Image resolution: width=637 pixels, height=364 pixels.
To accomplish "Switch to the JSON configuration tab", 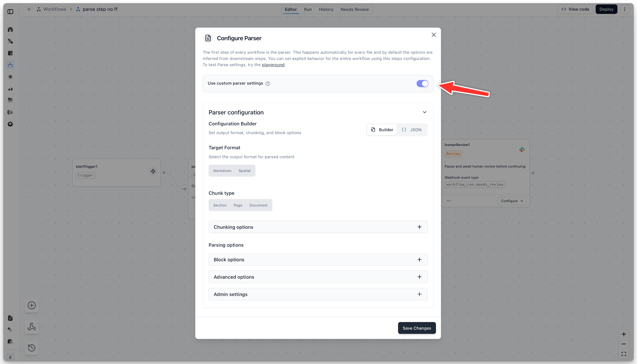I will pyautogui.click(x=412, y=130).
